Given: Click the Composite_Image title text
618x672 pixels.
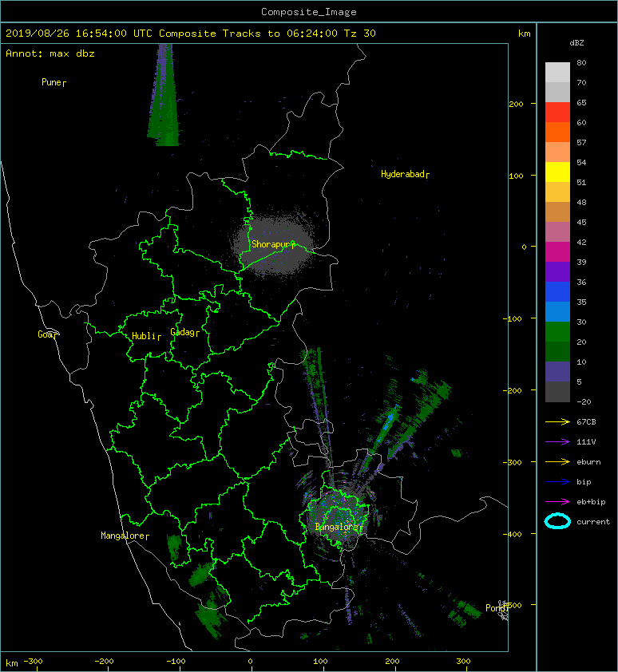Looking at the screenshot, I should point(309,12).
